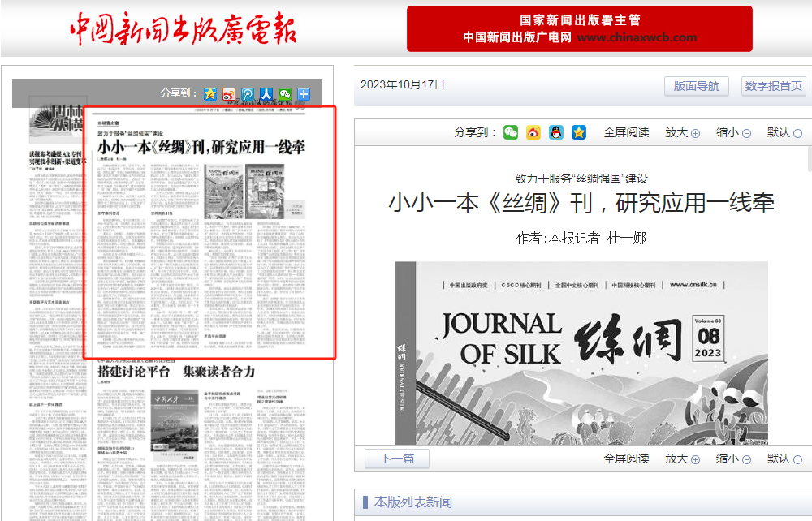This screenshot has height=521, width=812.
Task: Click green WeChat icon above page preview
Action: 285,93
